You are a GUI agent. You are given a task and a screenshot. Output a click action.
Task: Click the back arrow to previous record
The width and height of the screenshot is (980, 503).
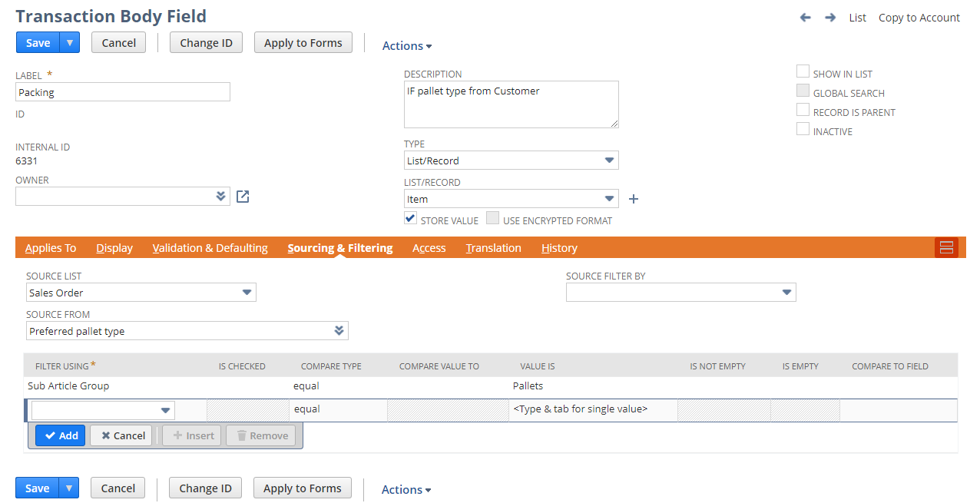point(805,17)
